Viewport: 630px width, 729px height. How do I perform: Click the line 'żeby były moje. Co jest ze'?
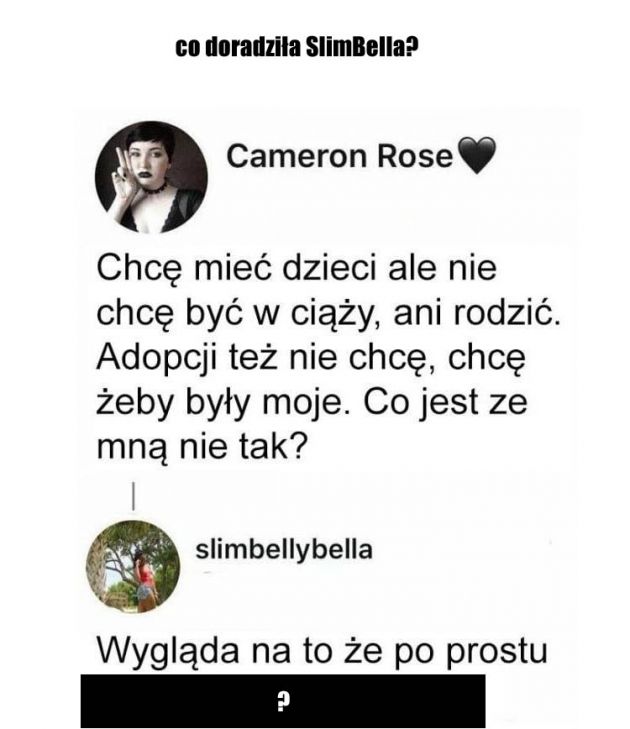pos(312,403)
